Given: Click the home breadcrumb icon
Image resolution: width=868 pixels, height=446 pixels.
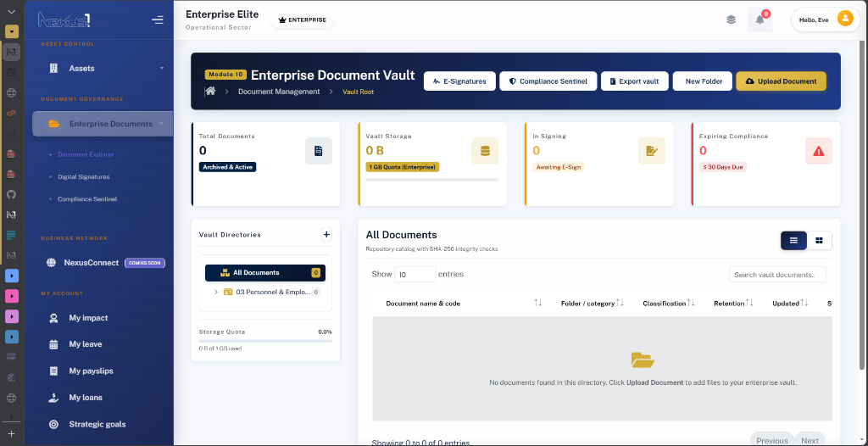Looking at the screenshot, I should point(210,92).
